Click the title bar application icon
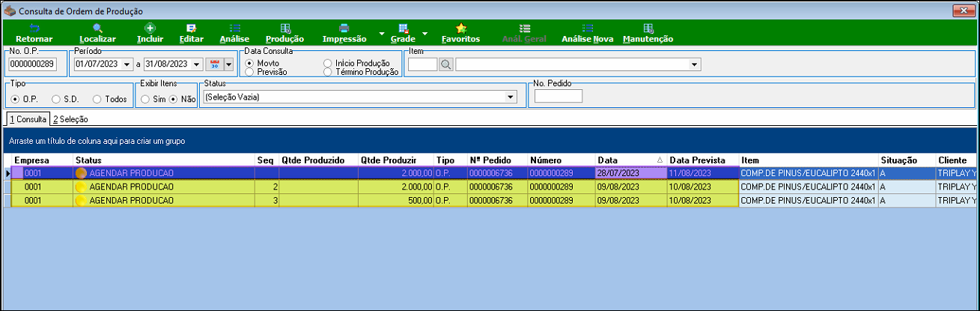This screenshot has width=980, height=311. [10, 11]
